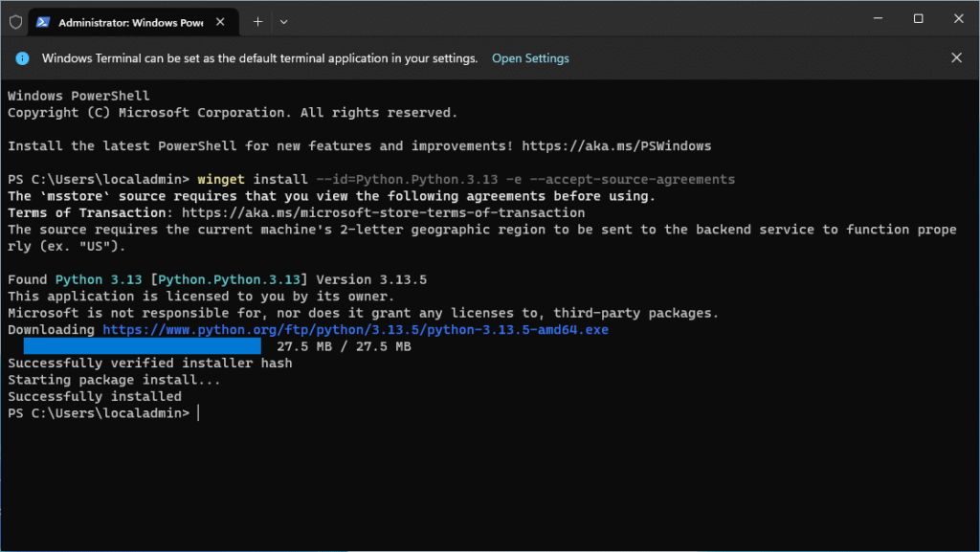The height and width of the screenshot is (552, 980).
Task: Open Settings from the default terminal notice
Action: point(529,58)
